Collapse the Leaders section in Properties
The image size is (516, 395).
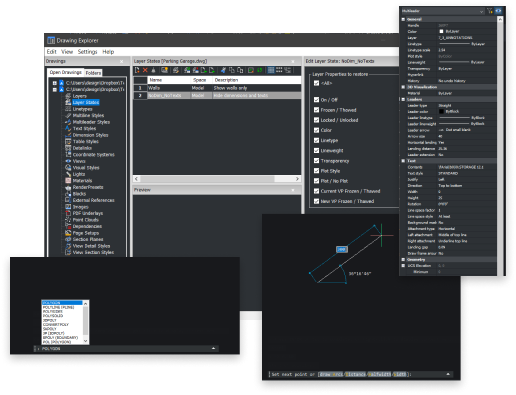tap(403, 99)
